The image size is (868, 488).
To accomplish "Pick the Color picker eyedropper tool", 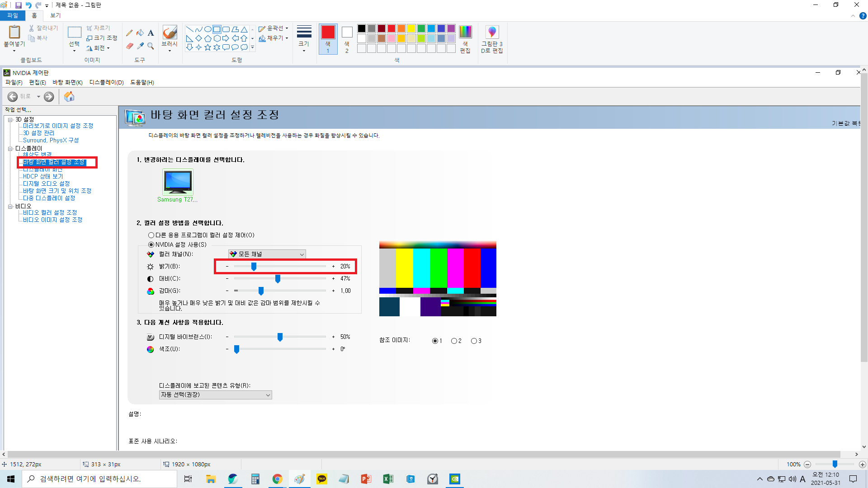I will point(140,46).
